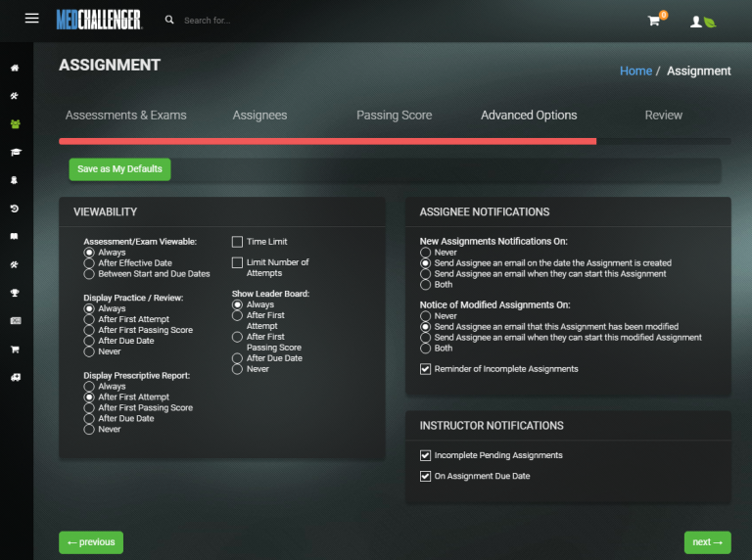Set Prescriptive Report to Always
The image size is (752, 560).
tap(89, 387)
